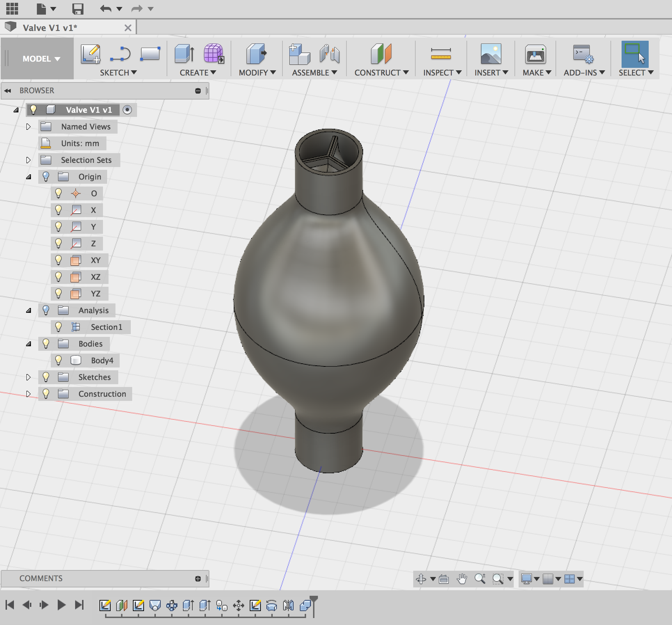Select the Press Pull modify tool

[256, 54]
